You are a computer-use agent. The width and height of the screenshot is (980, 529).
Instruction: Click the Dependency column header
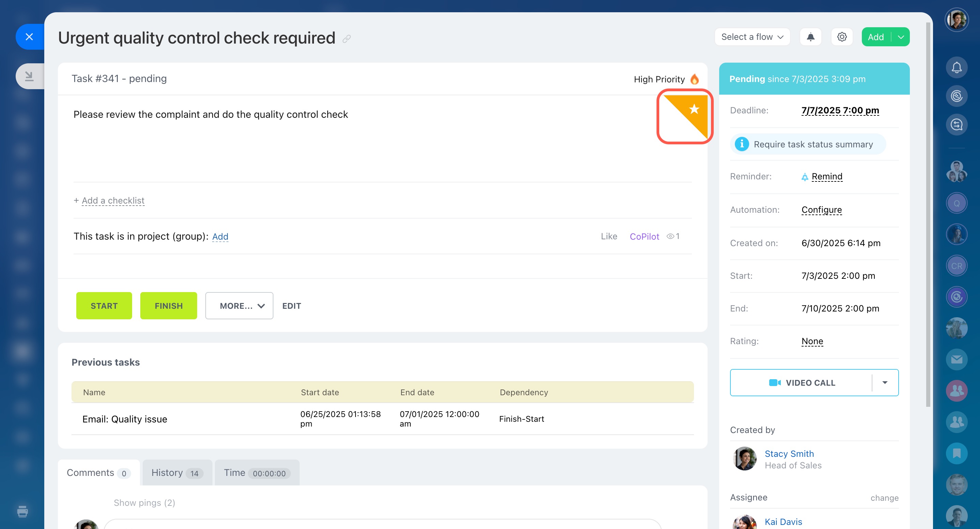tap(523, 392)
